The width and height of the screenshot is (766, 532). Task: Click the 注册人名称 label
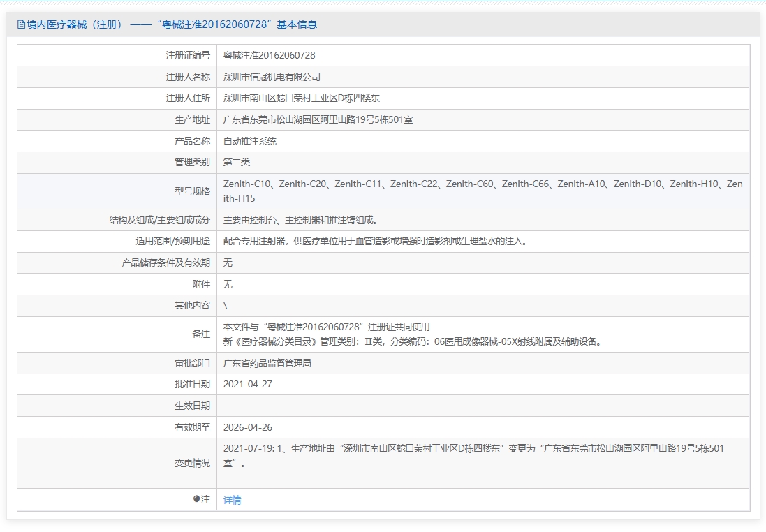tap(188, 77)
